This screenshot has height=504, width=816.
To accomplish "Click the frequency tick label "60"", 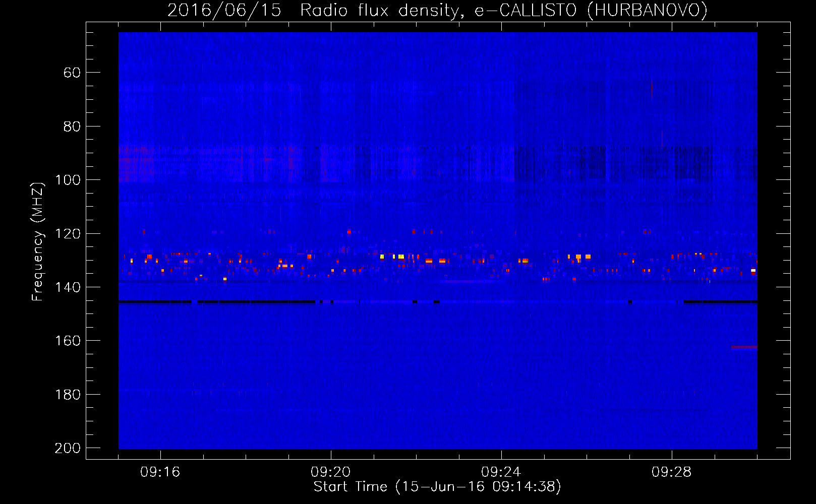I will 72,73.
